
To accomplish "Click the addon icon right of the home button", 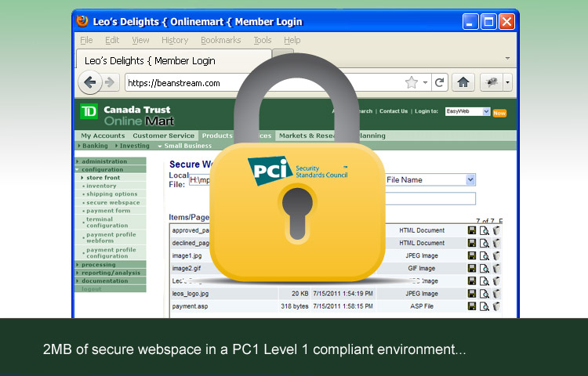I will 492,82.
